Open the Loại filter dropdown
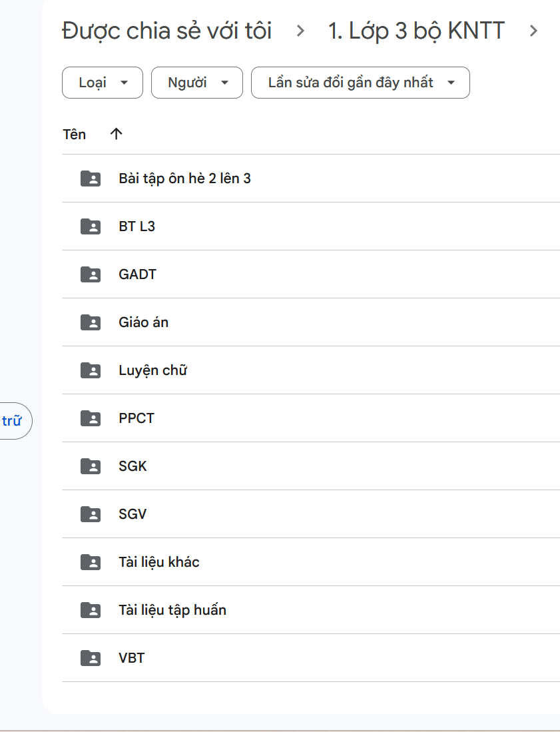 (103, 83)
